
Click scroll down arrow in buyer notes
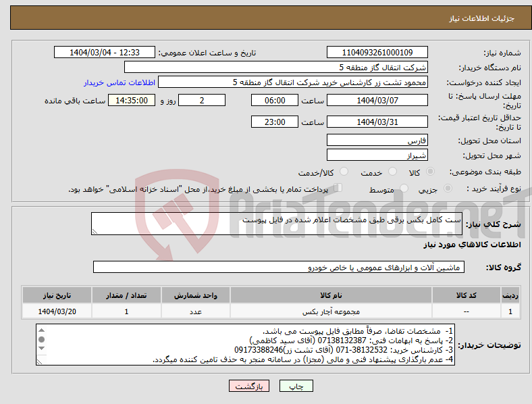[x=41, y=349]
